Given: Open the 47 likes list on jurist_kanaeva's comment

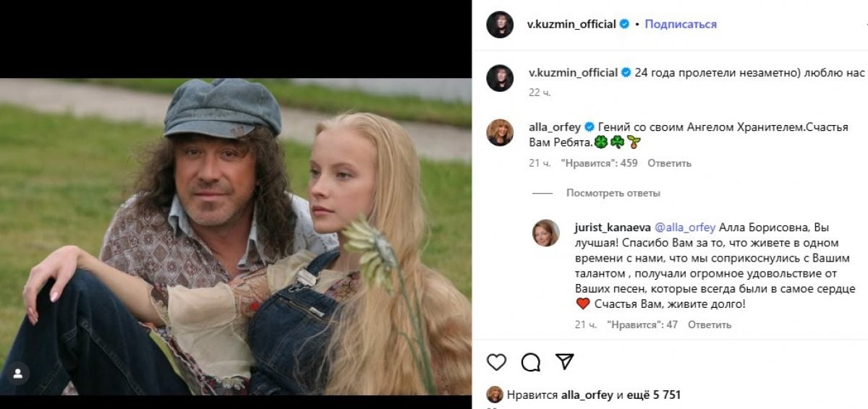Looking at the screenshot, I should click(642, 324).
